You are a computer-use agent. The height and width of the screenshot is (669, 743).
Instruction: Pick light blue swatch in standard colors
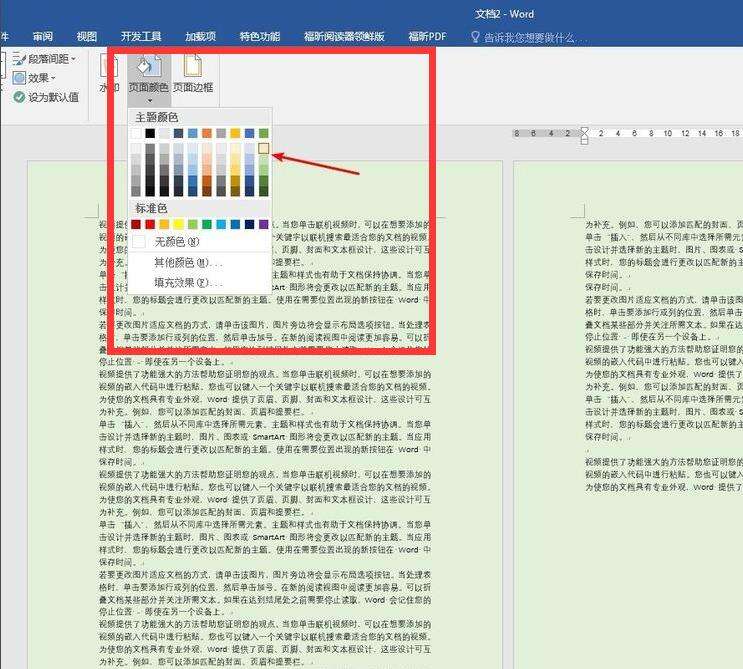[x=221, y=224]
